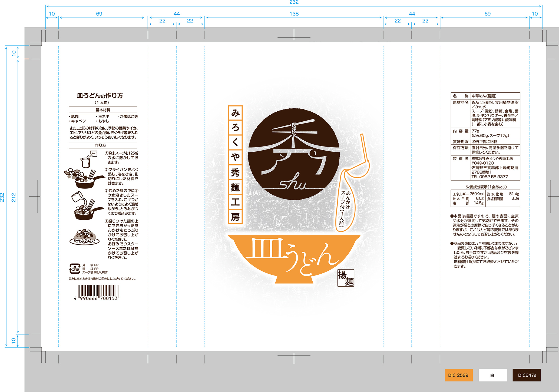This screenshot has width=559, height=392.
Task: Click step ④ 盛りつけた麺の上に instruction text
Action: tap(122, 239)
